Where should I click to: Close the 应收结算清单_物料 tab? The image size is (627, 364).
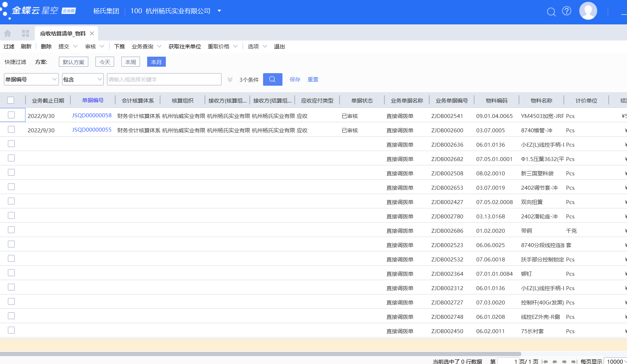click(92, 33)
